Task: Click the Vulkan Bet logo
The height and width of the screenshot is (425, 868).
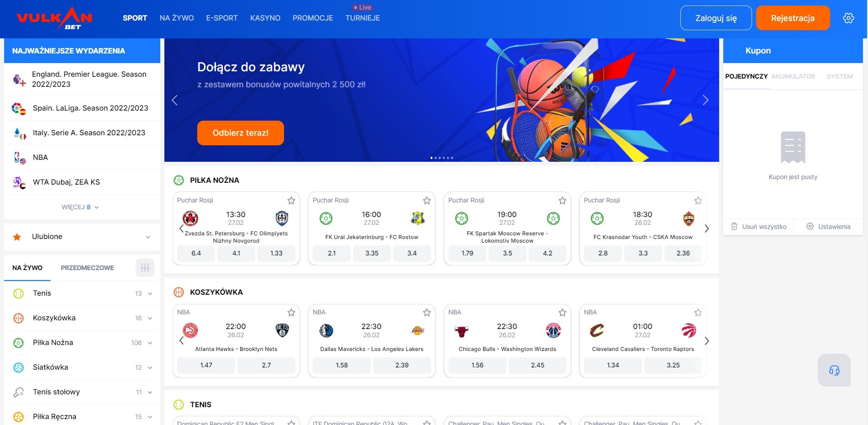Action: (x=54, y=18)
